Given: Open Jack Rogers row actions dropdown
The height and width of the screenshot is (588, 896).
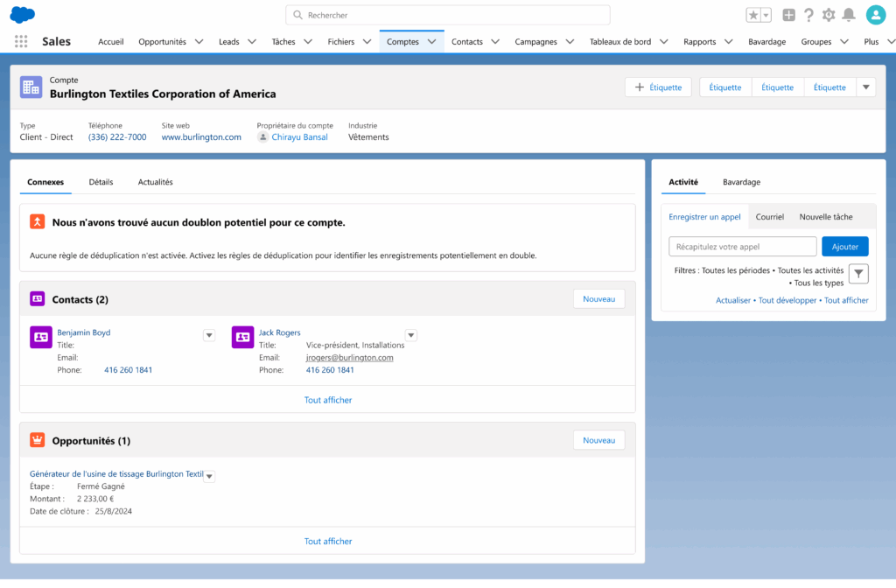Looking at the screenshot, I should coord(411,335).
